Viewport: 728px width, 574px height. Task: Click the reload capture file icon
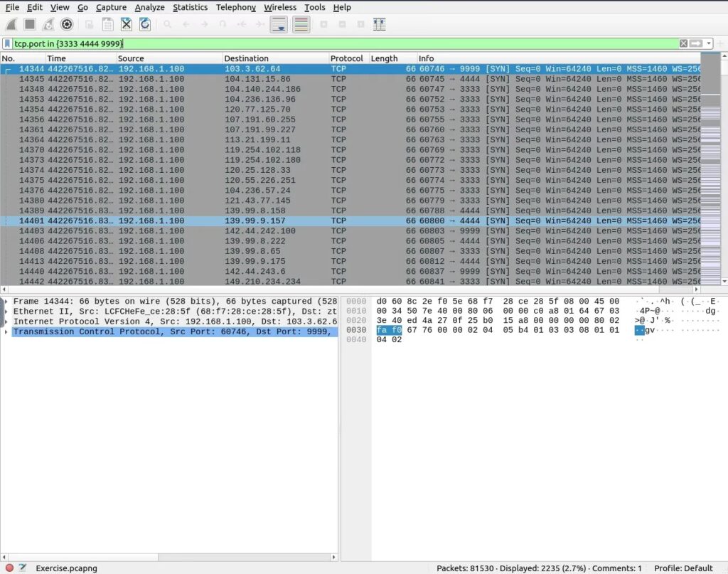pos(144,25)
